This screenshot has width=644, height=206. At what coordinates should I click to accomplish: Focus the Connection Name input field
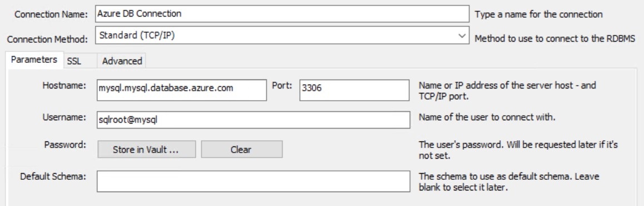(x=282, y=14)
